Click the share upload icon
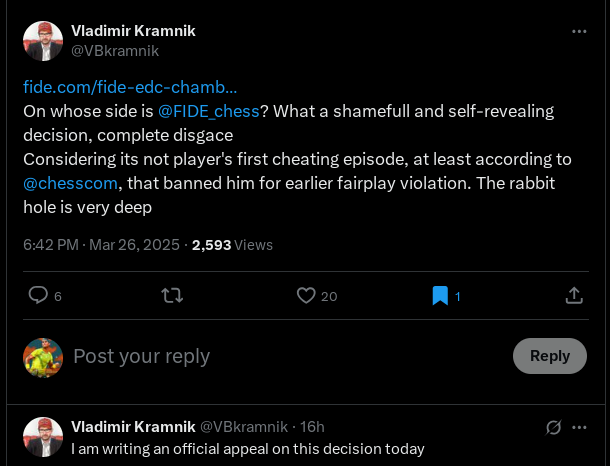Image resolution: width=610 pixels, height=466 pixels. tap(574, 295)
